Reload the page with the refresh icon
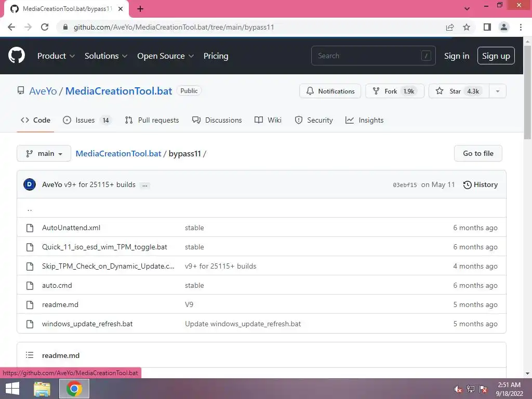This screenshot has height=399, width=532. (45, 27)
